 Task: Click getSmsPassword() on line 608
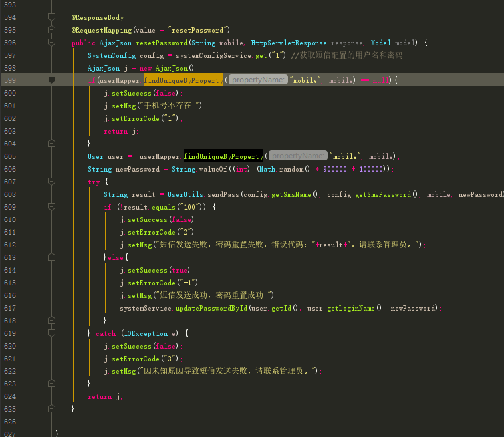(x=386, y=194)
